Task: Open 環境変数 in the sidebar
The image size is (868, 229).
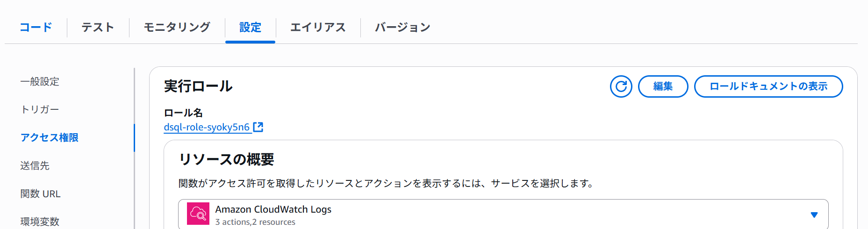Action: pos(40,222)
